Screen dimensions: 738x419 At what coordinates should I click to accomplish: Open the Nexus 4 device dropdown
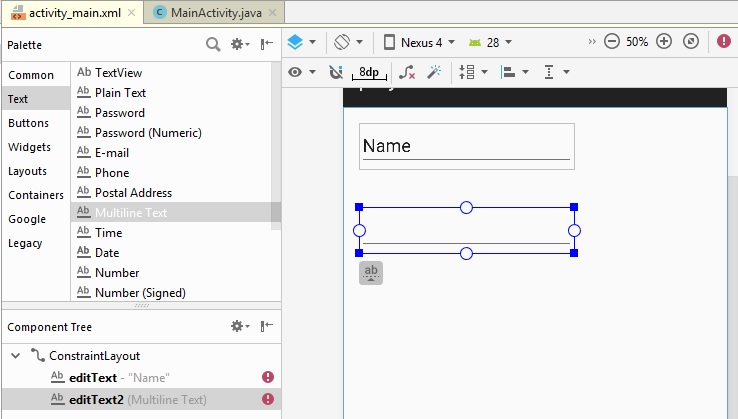(x=419, y=42)
